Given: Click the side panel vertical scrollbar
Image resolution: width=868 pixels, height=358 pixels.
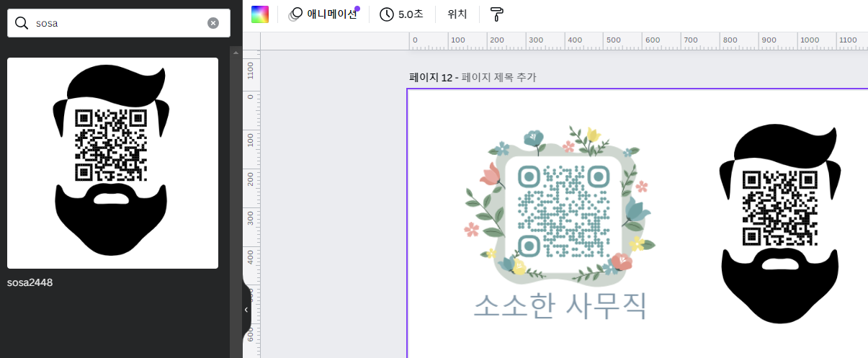Looking at the screenshot, I should click(234, 202).
